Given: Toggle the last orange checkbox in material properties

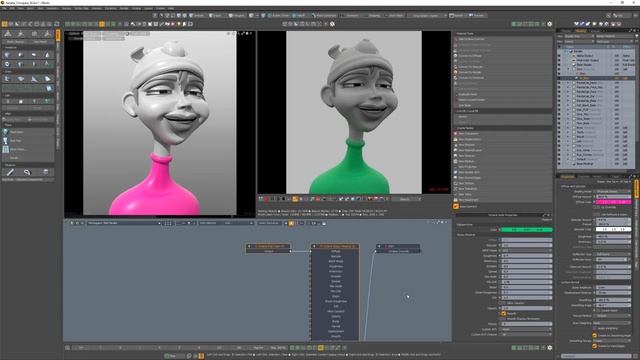Looking at the screenshot, I should (x=594, y=346).
